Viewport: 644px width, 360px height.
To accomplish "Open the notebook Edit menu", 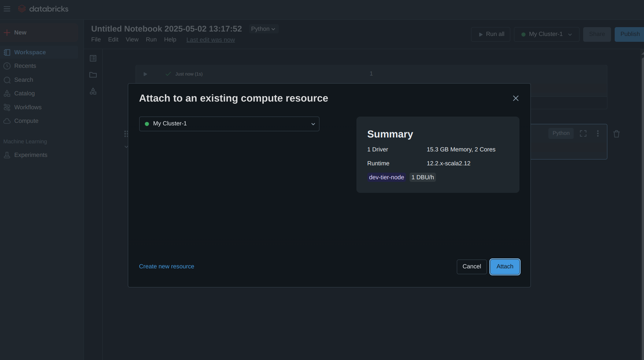I will [x=113, y=40].
